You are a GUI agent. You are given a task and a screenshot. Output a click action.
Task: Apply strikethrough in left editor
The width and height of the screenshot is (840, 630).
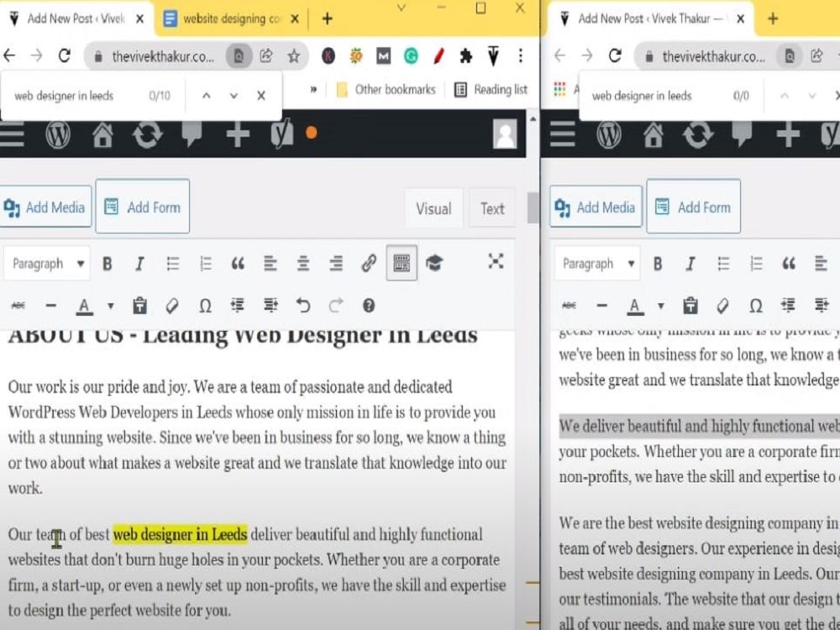18,306
